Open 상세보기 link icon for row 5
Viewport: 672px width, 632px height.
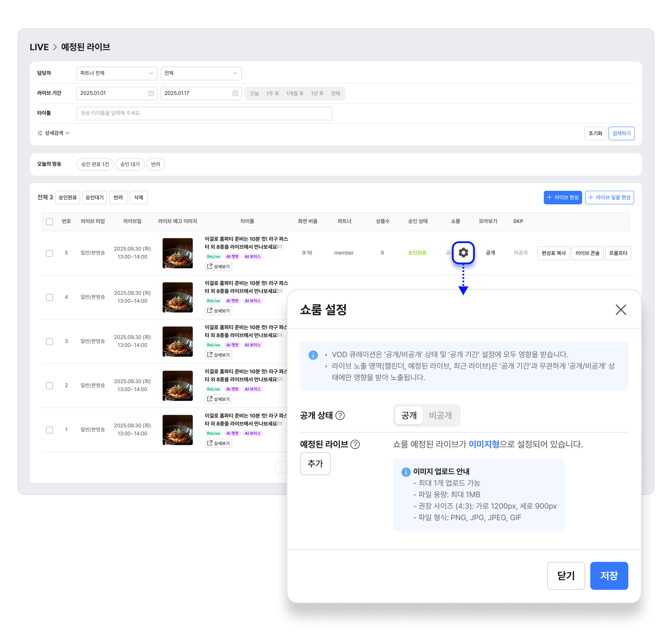point(210,266)
